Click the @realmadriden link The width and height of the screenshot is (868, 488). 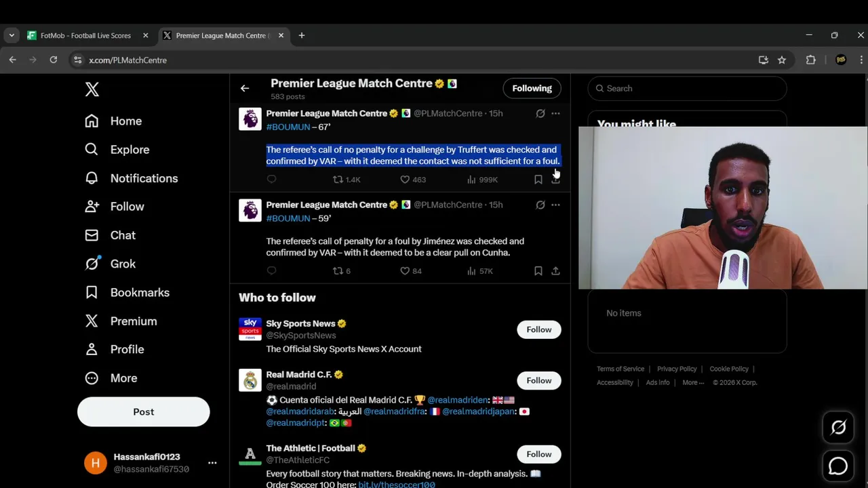click(458, 400)
